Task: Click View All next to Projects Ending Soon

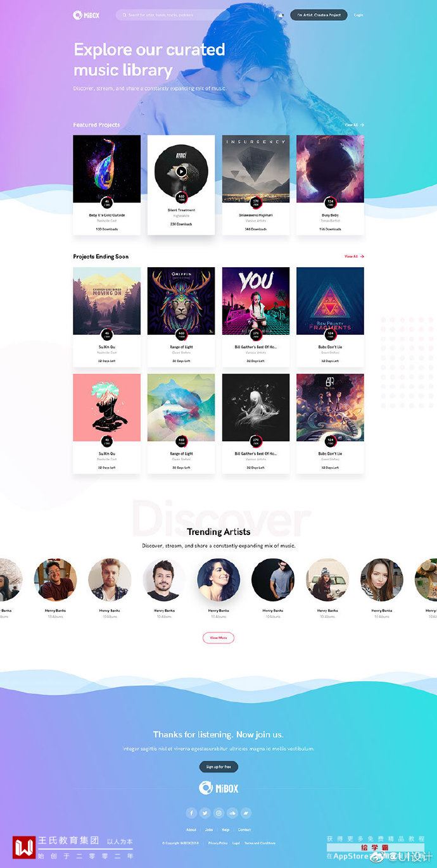Action: click(x=354, y=256)
